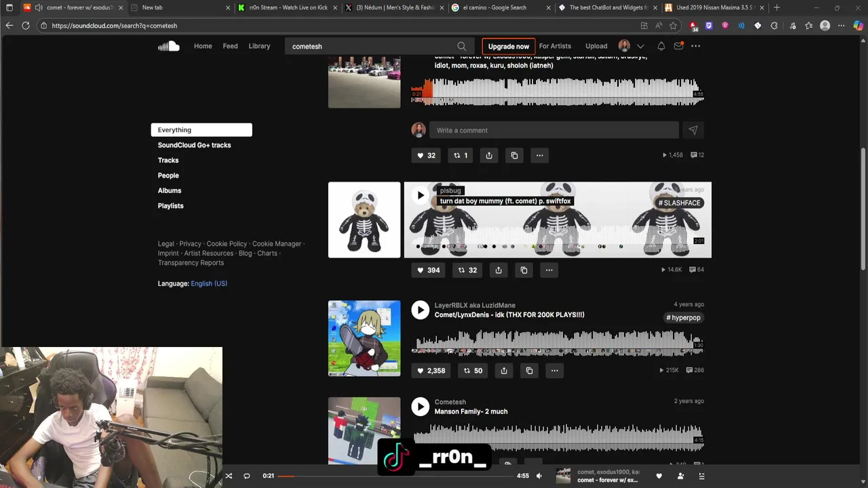Repost track showing 32 reposts

point(467,270)
